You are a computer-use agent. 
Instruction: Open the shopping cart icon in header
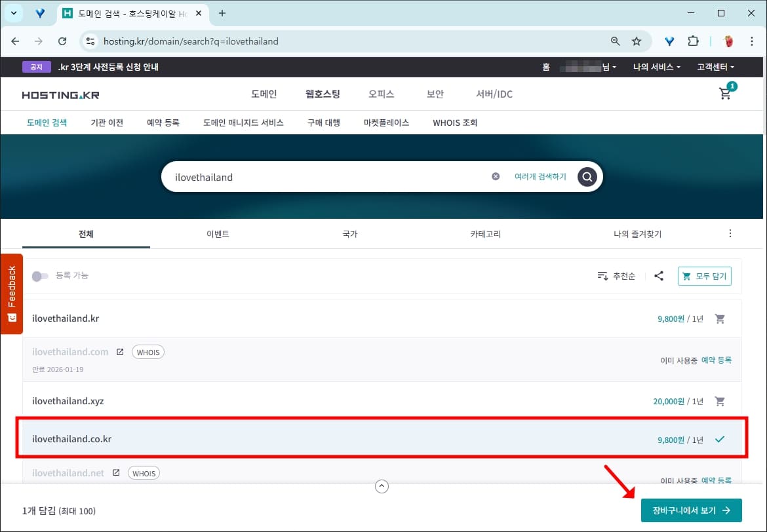[x=726, y=93]
